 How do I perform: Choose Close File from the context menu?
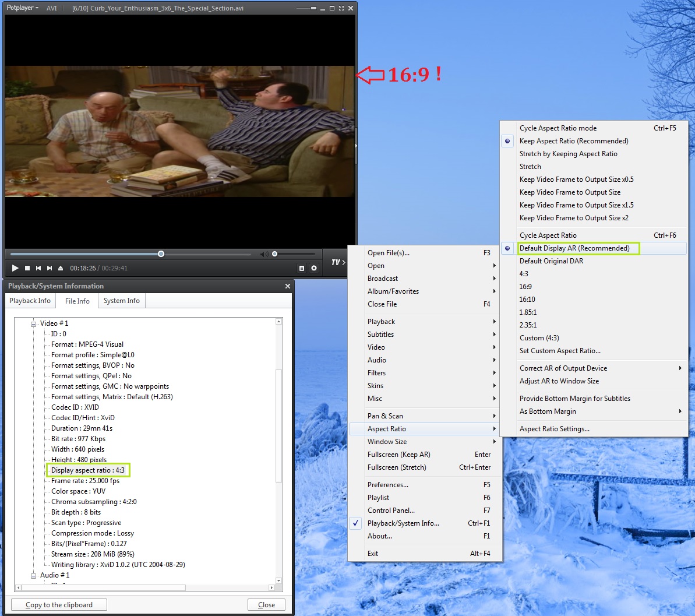tap(425, 304)
